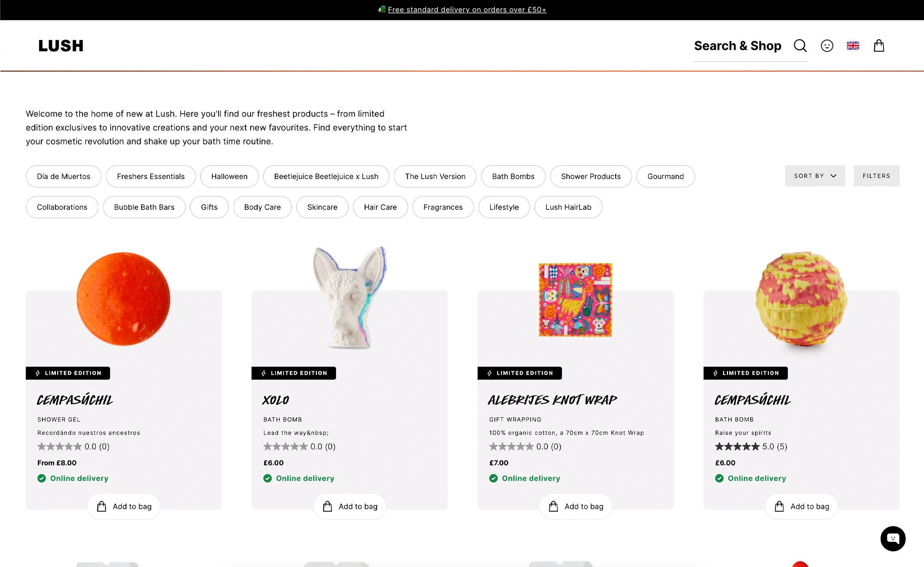The image size is (924, 567).
Task: Filter by Día de Muertos category
Action: [x=63, y=177]
